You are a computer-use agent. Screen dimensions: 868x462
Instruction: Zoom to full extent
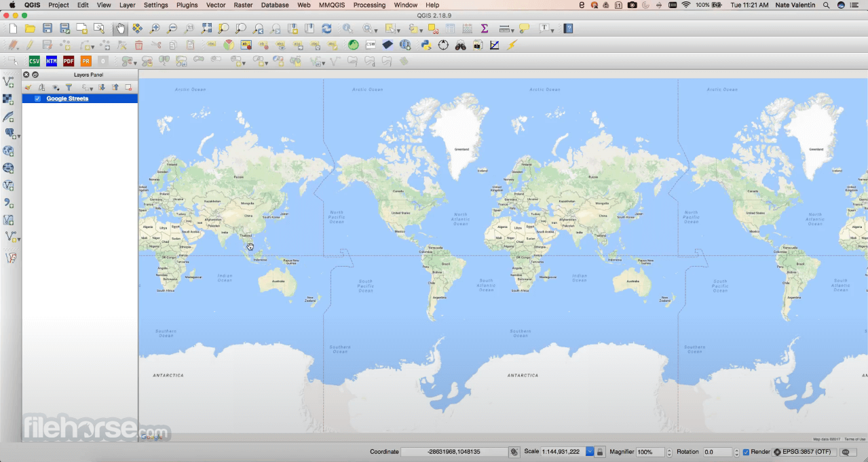click(x=206, y=28)
